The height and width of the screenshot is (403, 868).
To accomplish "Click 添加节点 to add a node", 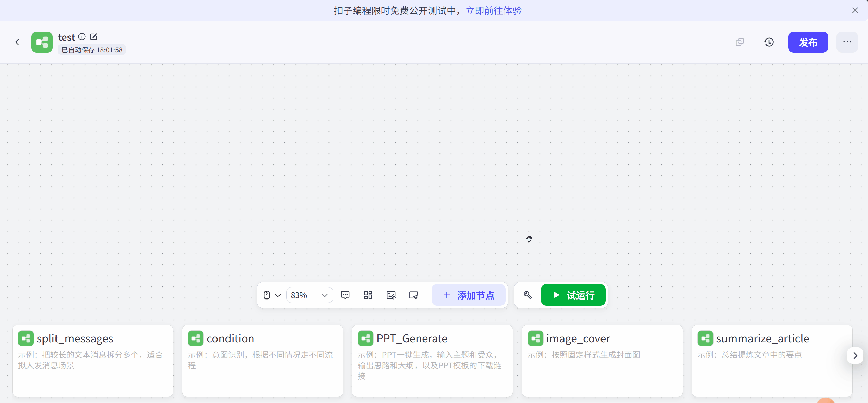I will click(x=469, y=295).
